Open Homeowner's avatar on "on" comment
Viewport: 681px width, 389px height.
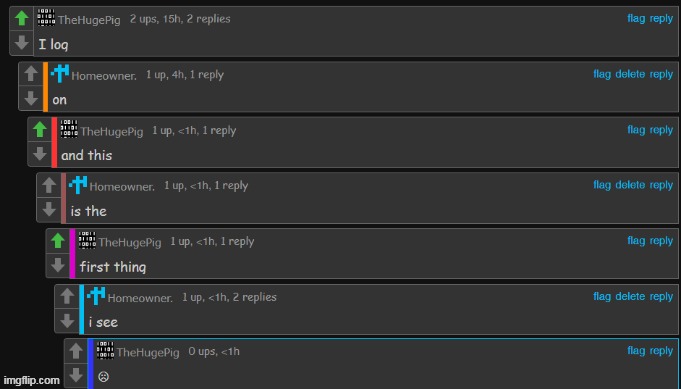[x=60, y=74]
